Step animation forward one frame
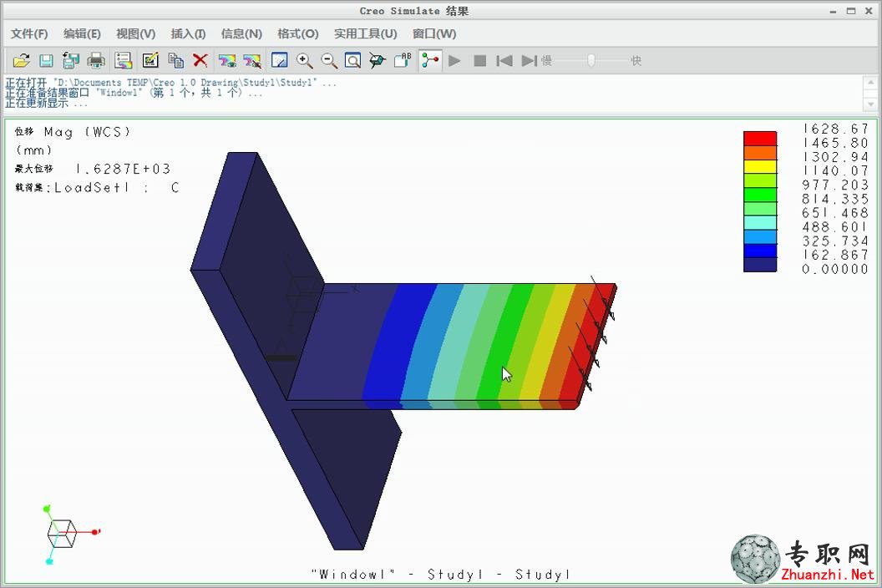Image resolution: width=882 pixels, height=588 pixels. click(x=529, y=60)
